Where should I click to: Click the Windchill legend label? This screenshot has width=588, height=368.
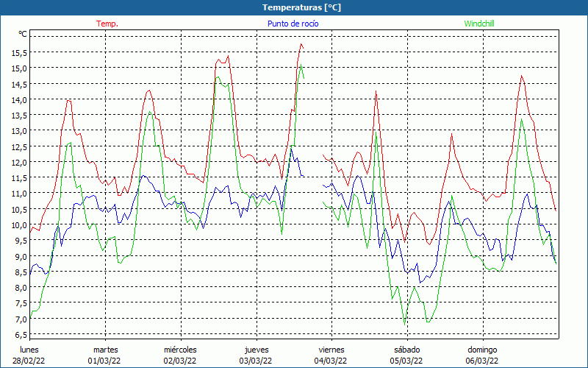click(479, 24)
